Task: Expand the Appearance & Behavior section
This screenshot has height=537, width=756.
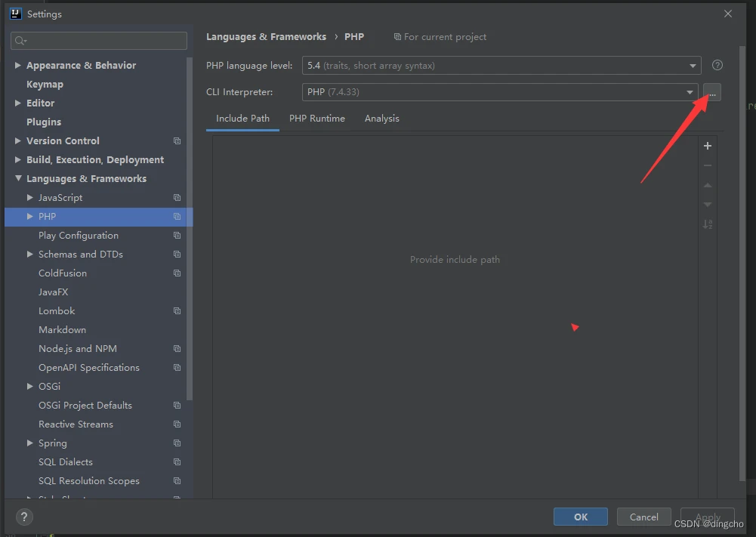Action: [x=18, y=65]
